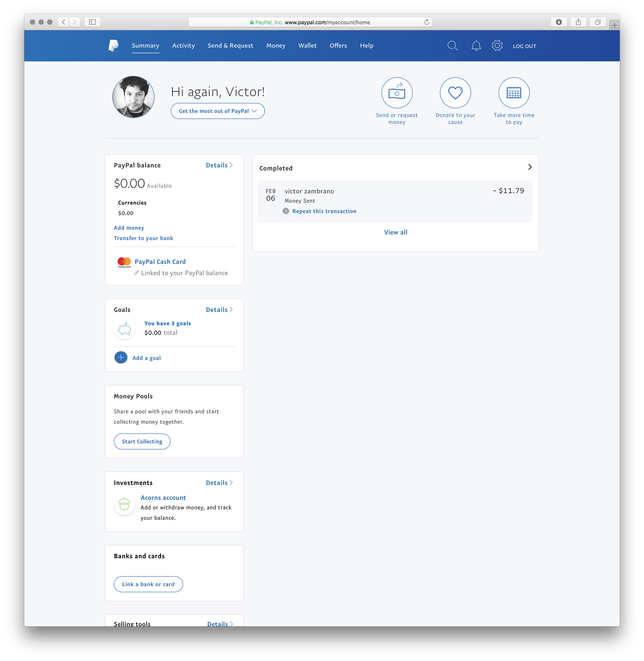The image size is (644, 661).
Task: Open a new tab with plus button
Action: [615, 25]
